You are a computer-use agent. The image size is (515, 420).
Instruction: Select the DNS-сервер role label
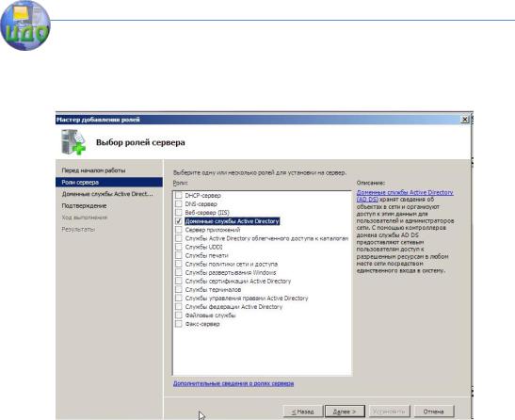(x=201, y=203)
